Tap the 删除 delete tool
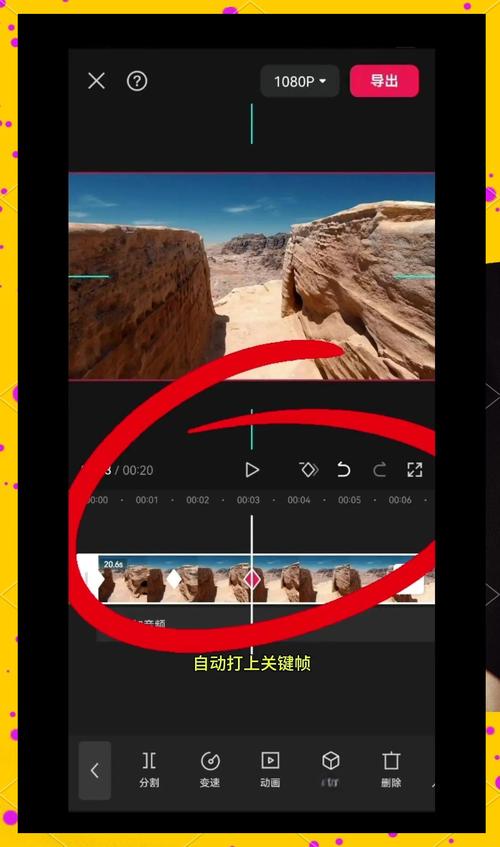 tap(391, 769)
